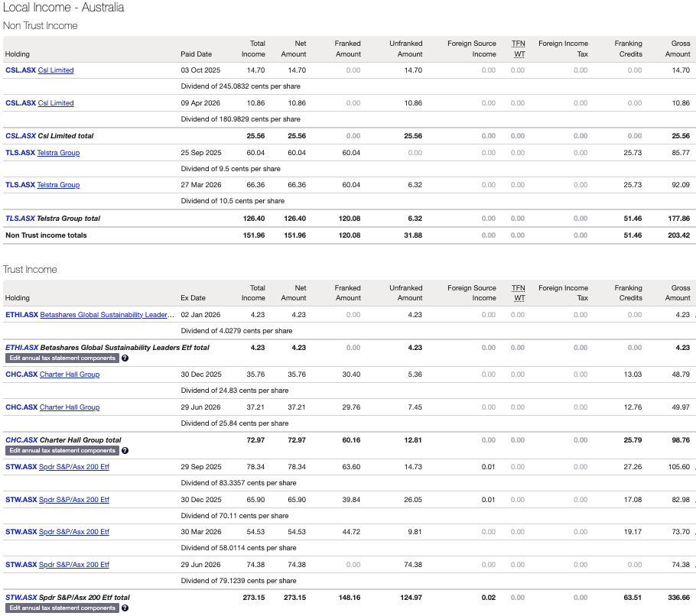Click Unfranked Amount header in Trust Income table
Viewport: 696px width, 616px height.
point(405,293)
